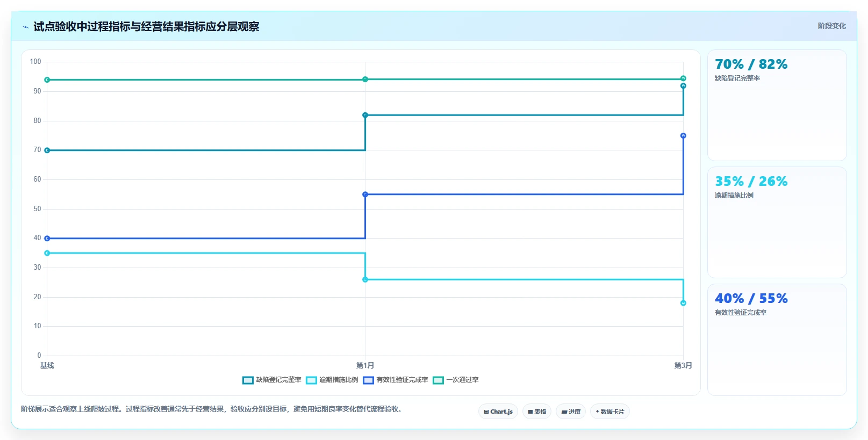
Task: Click the 第1月 x-axis label
Action: click(365, 365)
